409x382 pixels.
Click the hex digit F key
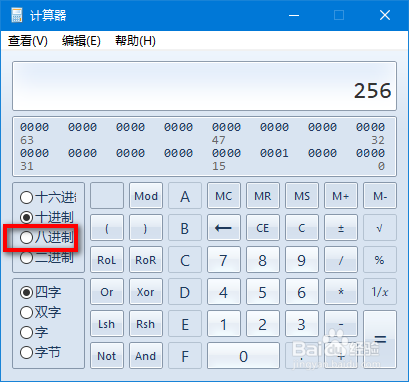coord(185,356)
